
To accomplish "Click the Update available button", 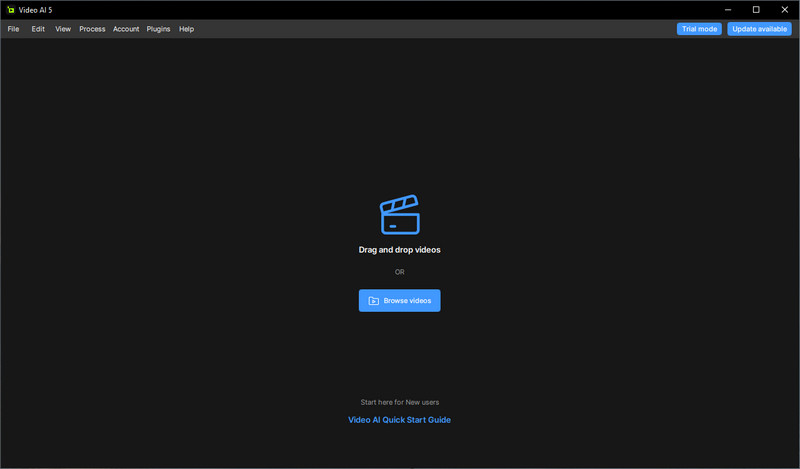I will pyautogui.click(x=759, y=29).
